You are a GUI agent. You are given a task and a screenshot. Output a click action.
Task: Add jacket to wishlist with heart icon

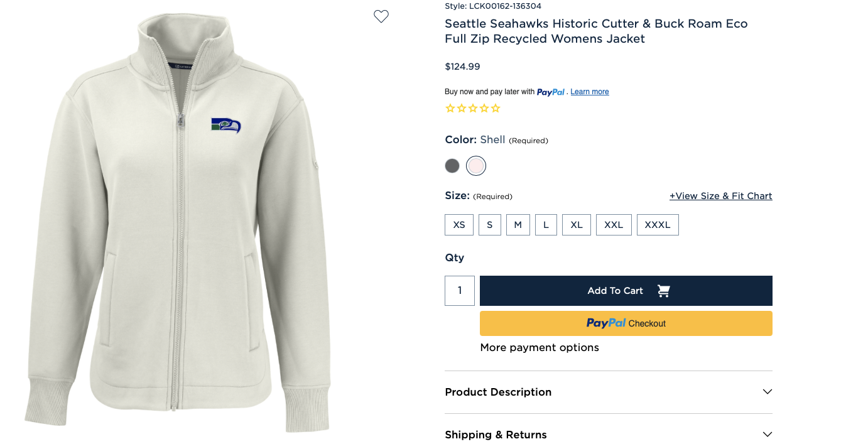point(381,16)
